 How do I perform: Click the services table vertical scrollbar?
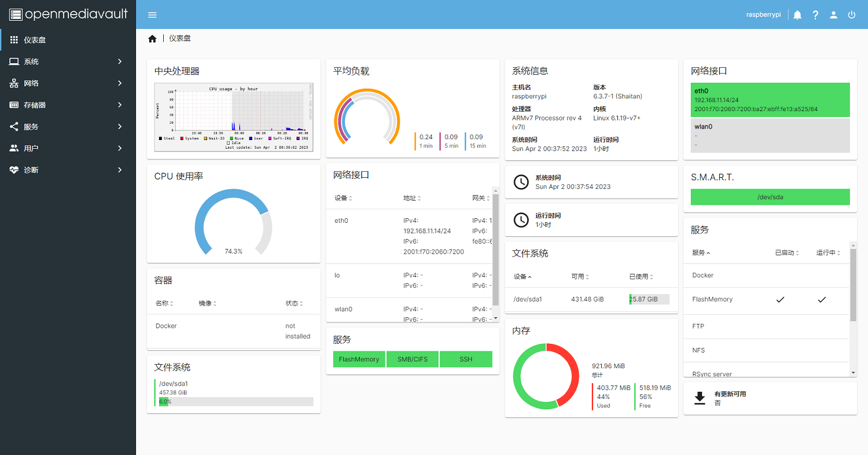[853, 285]
